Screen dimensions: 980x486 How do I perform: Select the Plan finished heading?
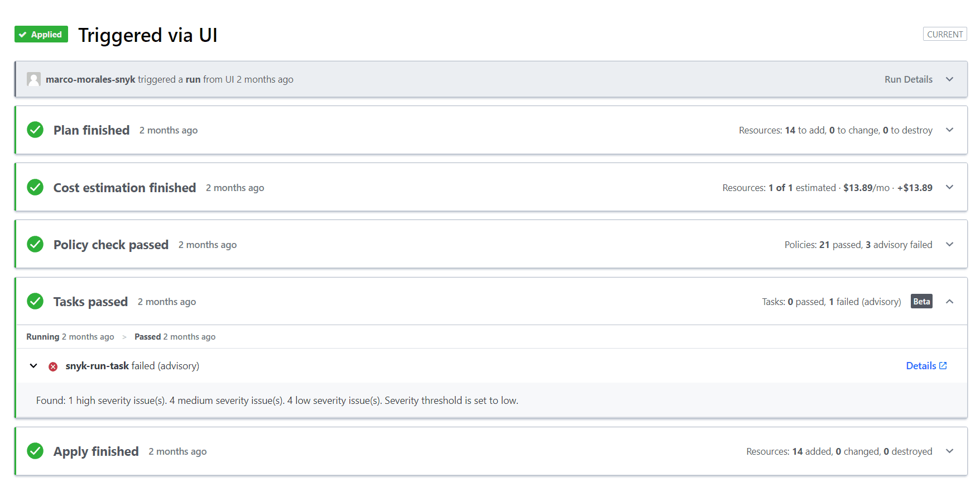click(92, 130)
